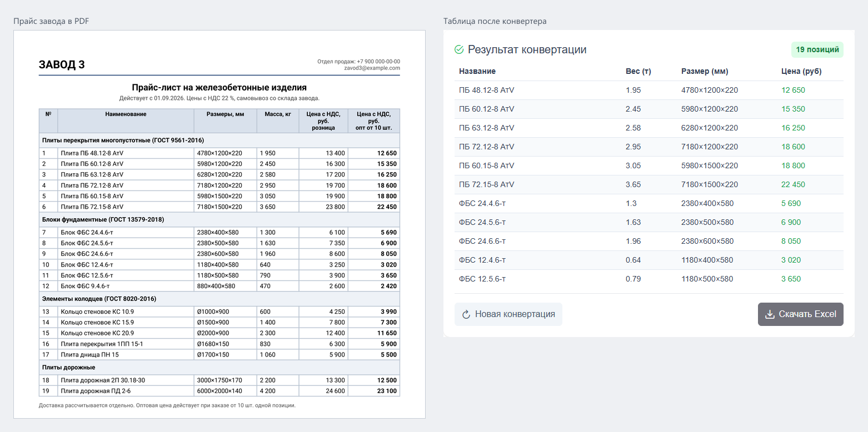This screenshot has width=868, height=432.
Task: Click the green checkmark icon beside Результат конвертации
Action: pos(459,49)
